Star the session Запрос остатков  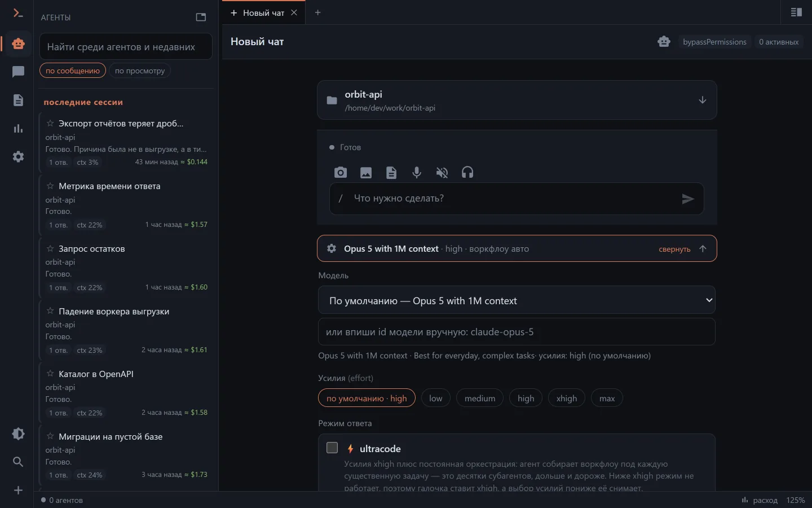(x=50, y=248)
